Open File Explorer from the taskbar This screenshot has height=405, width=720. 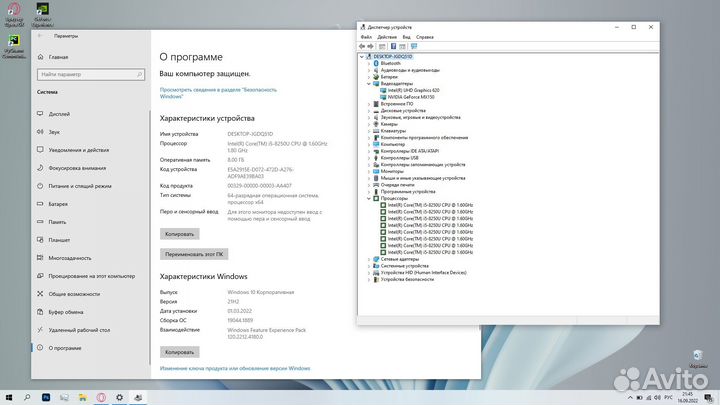pos(83,397)
